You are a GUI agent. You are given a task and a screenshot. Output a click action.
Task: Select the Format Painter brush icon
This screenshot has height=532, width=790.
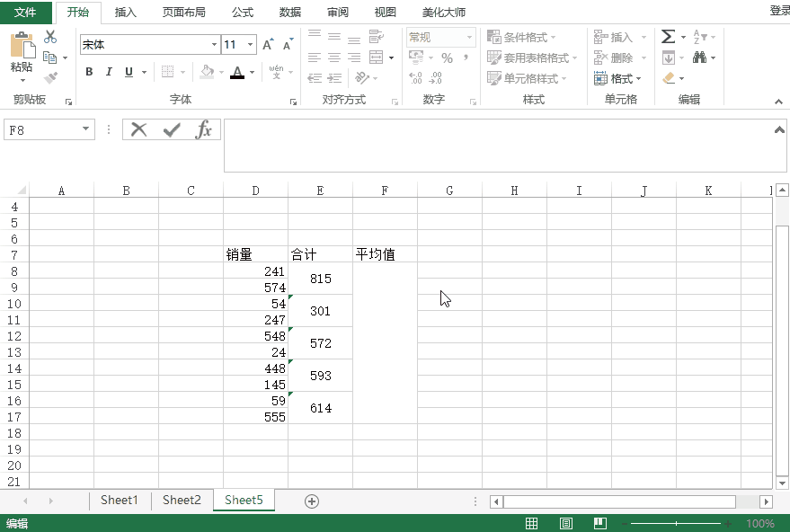[x=50, y=77]
